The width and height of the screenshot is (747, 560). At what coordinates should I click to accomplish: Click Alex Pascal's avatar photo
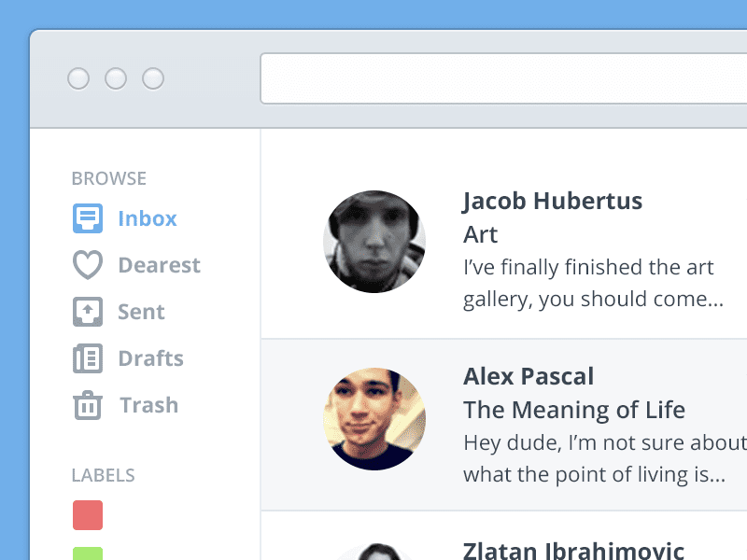(x=374, y=418)
